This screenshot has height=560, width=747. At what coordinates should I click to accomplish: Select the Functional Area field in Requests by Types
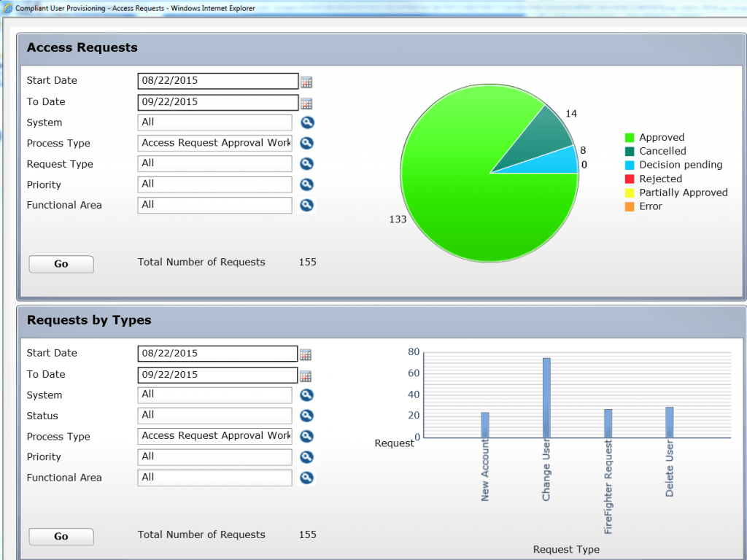pos(214,478)
